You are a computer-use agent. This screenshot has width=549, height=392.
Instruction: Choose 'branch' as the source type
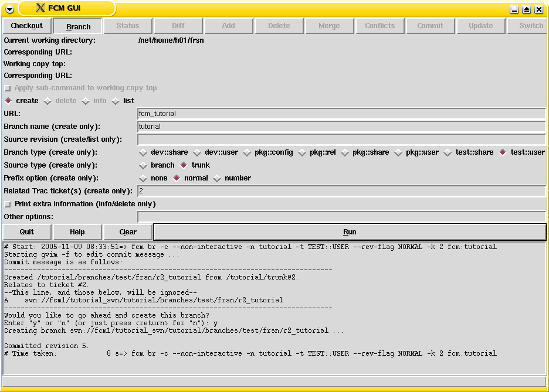143,166
